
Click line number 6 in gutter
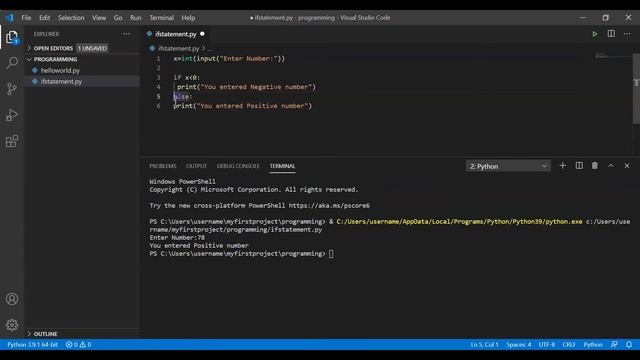tap(158, 106)
